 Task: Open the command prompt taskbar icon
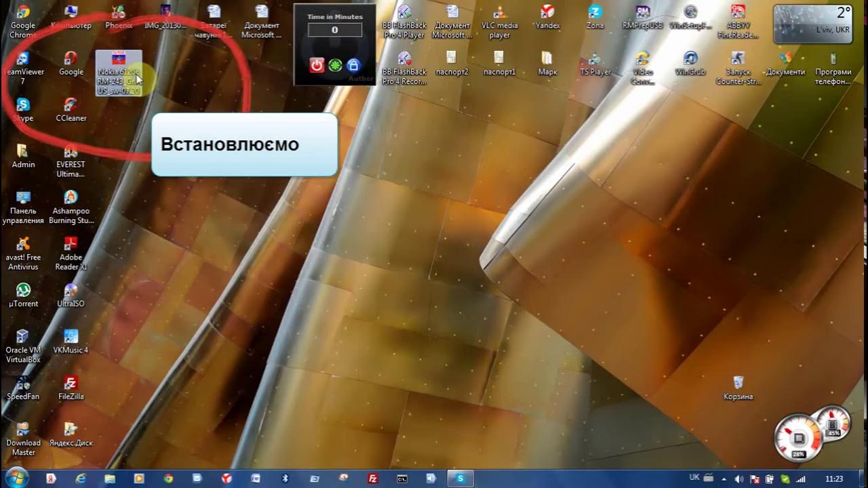tap(402, 479)
